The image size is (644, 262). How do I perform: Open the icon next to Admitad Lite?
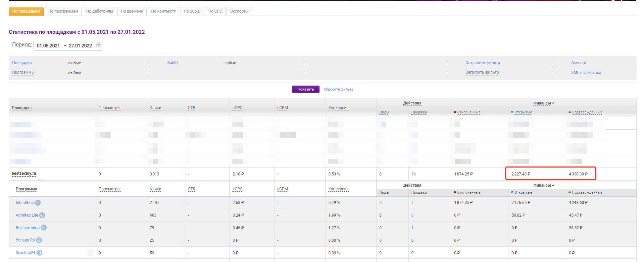tap(42, 215)
